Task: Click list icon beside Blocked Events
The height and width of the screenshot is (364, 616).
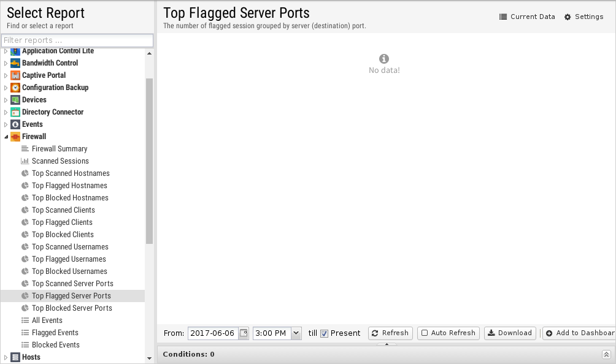Action: click(x=25, y=345)
